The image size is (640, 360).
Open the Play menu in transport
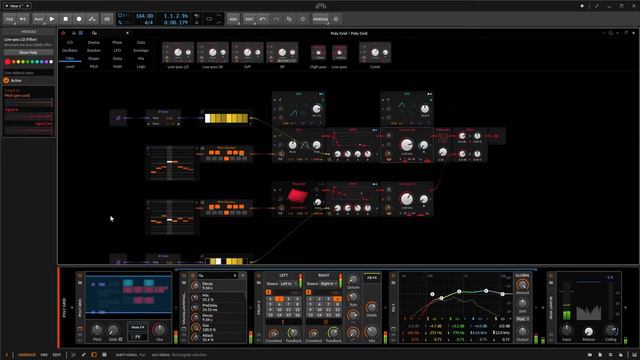click(x=38, y=19)
